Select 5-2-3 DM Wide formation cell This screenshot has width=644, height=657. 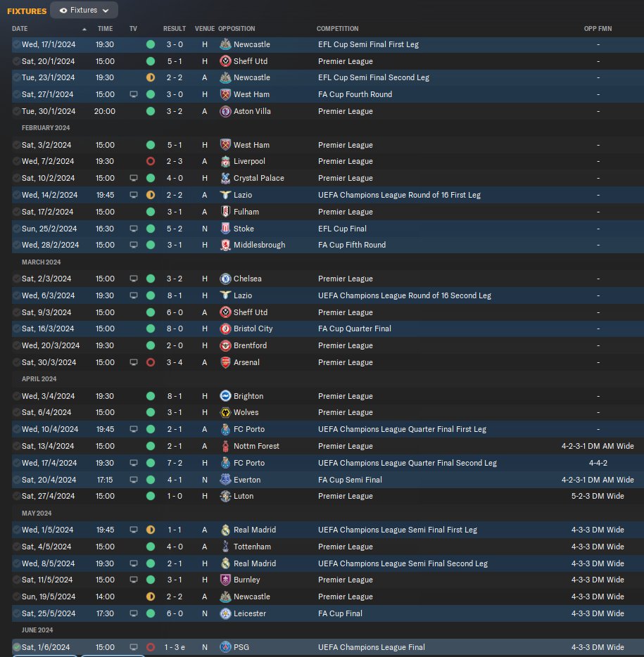(x=598, y=496)
